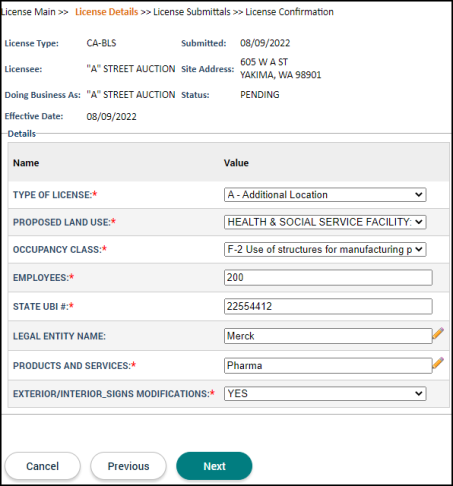
Task: Click the Employees input field
Action: [x=328, y=277]
